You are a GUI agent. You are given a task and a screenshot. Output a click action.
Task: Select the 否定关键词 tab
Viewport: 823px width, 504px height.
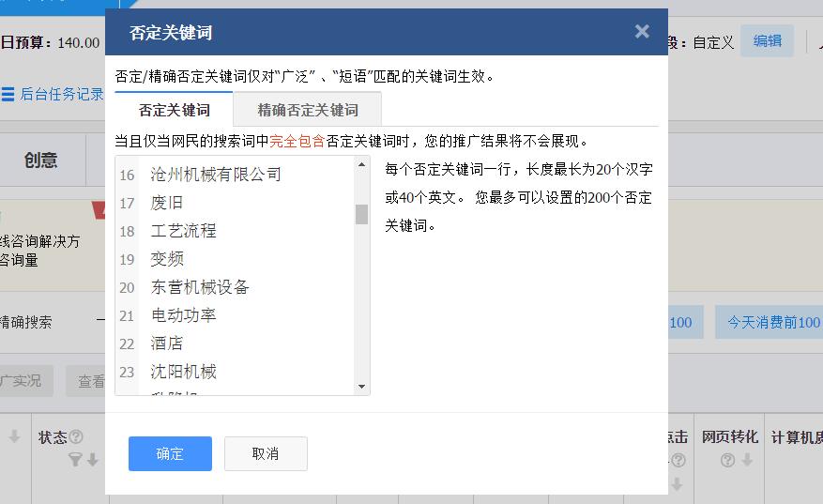174,110
